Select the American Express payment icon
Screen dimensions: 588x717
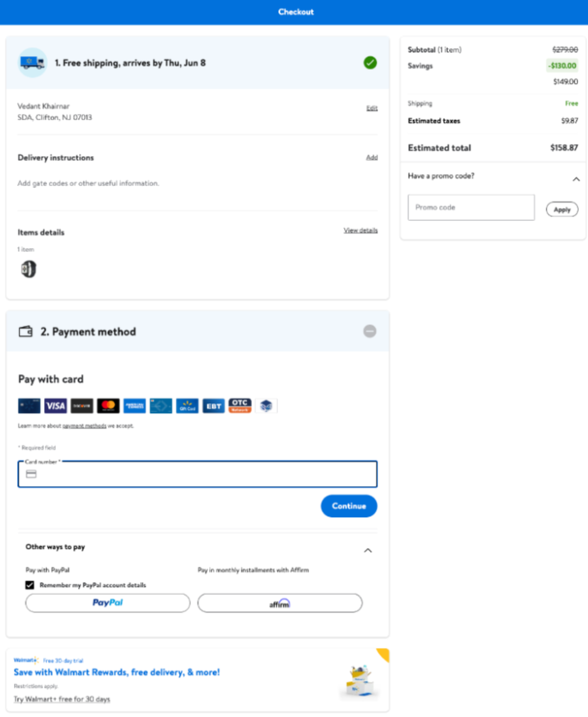coord(135,406)
